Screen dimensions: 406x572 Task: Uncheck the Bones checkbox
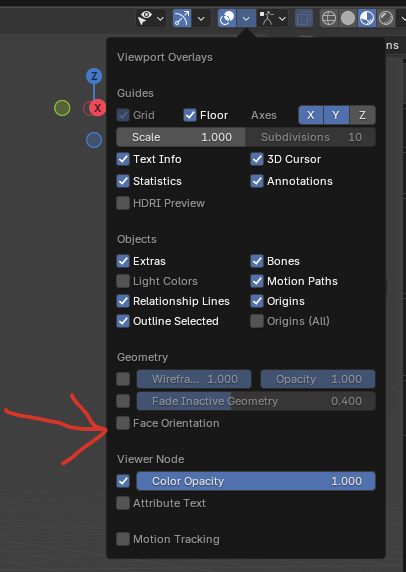257,261
